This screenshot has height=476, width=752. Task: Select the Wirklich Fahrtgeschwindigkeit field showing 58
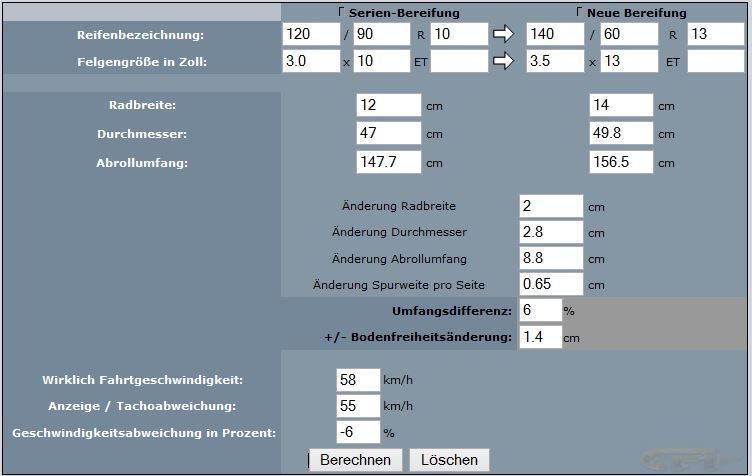coord(358,380)
